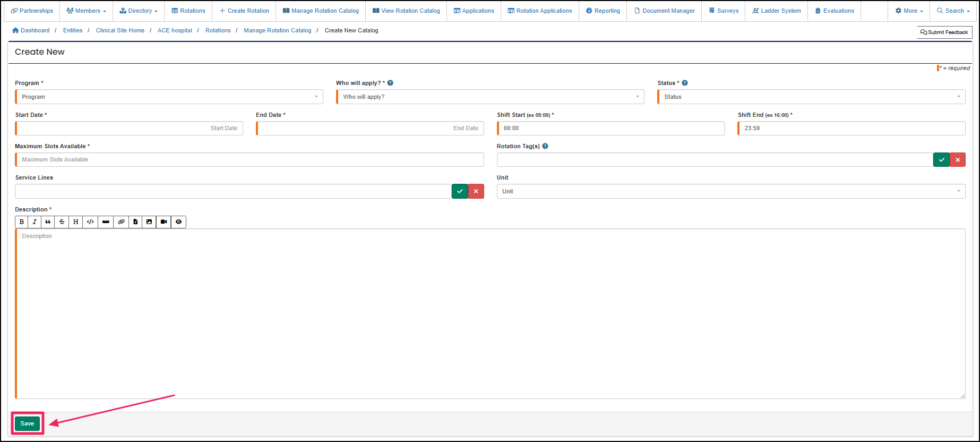Click the Shift End time field
980x442 pixels.
852,128
